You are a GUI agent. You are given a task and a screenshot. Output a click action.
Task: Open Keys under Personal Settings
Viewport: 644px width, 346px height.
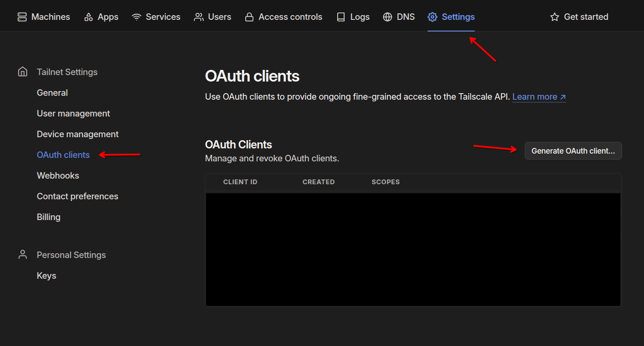click(47, 276)
